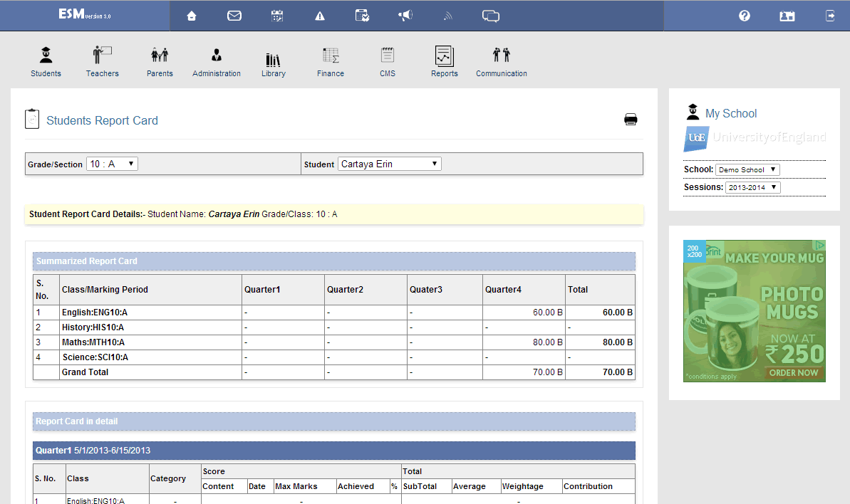Click the University of England logo

point(754,139)
